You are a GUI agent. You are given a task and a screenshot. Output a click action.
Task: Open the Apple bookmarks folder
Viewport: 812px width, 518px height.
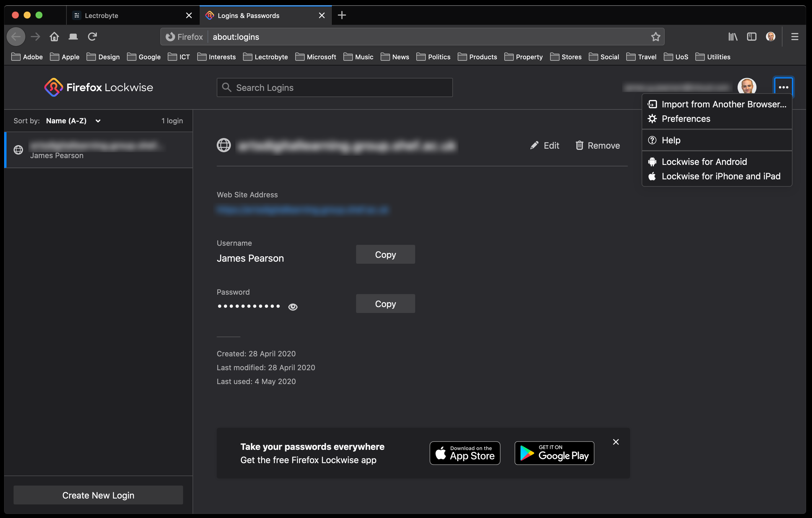tap(65, 57)
